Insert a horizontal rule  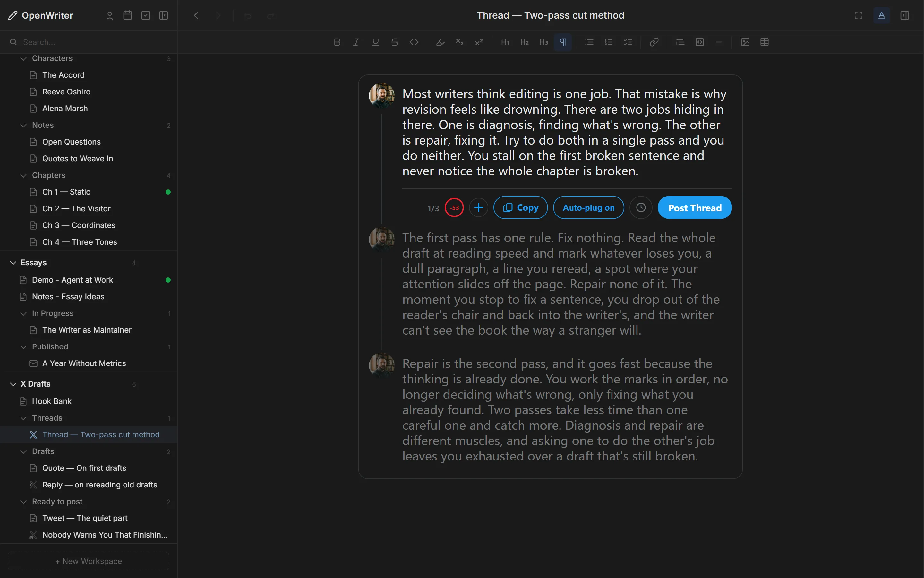coord(719,42)
